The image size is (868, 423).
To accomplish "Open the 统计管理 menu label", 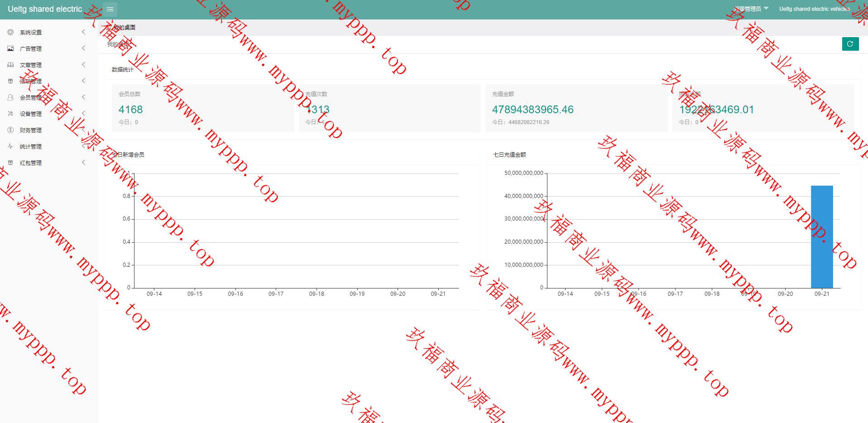I will (31, 147).
